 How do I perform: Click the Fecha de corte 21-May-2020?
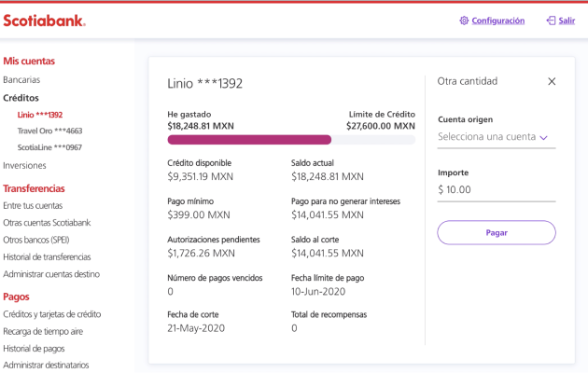coord(196,328)
